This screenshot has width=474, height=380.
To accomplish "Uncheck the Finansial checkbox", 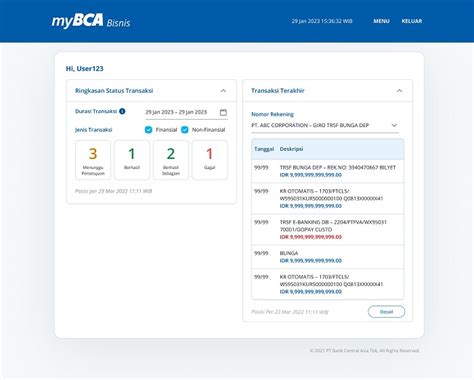I will [x=149, y=130].
